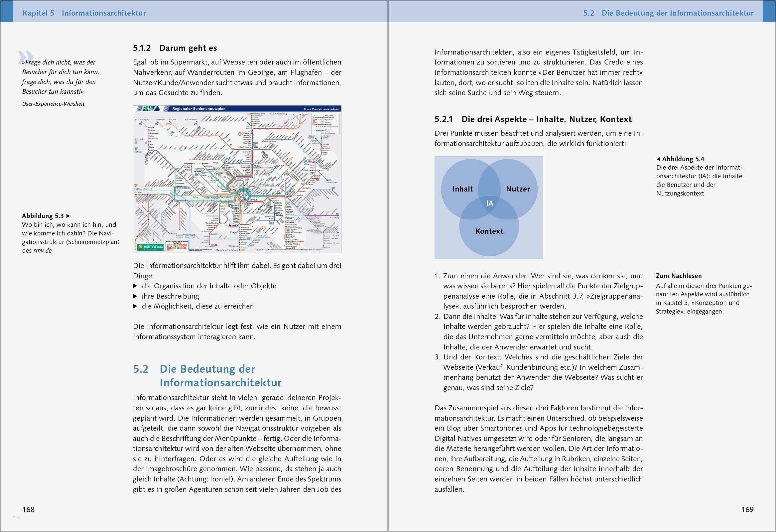Screen dimensions: 776x532
Task: Click the heading '5.1.2 Darum geht es'
Action: pyautogui.click(x=175, y=48)
